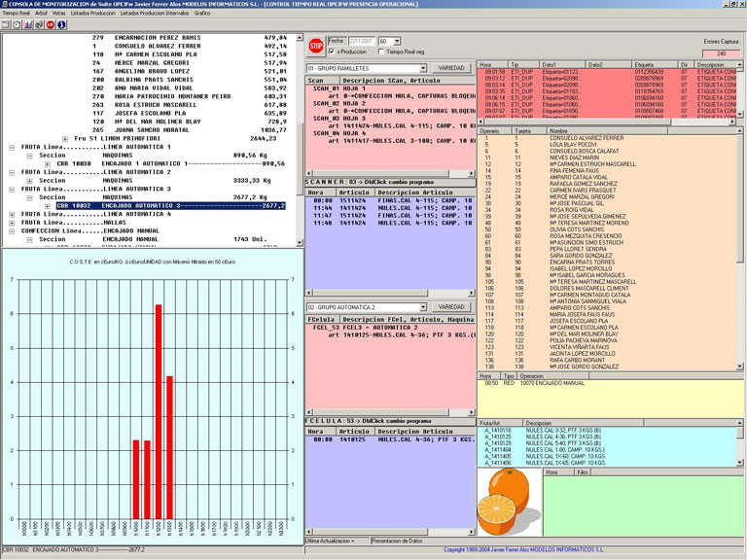
Task: Click the application icon in the title bar
Action: [x=4, y=4]
